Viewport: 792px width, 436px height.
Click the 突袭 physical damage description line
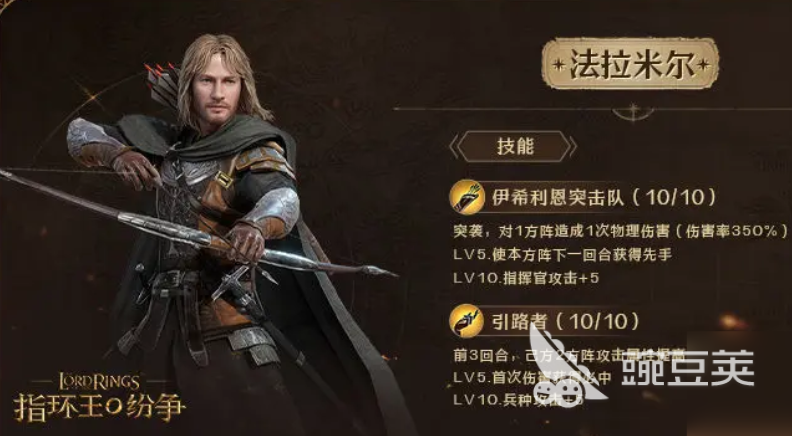pyautogui.click(x=620, y=231)
